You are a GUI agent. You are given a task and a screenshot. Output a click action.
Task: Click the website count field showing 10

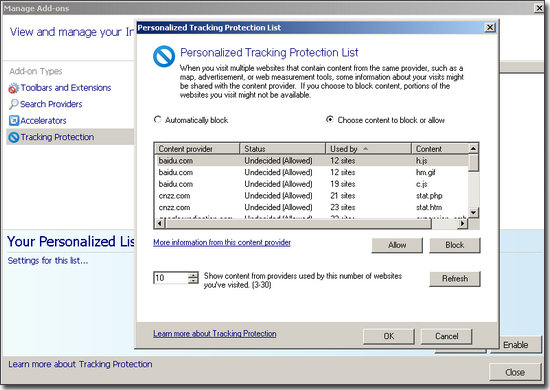[171, 278]
